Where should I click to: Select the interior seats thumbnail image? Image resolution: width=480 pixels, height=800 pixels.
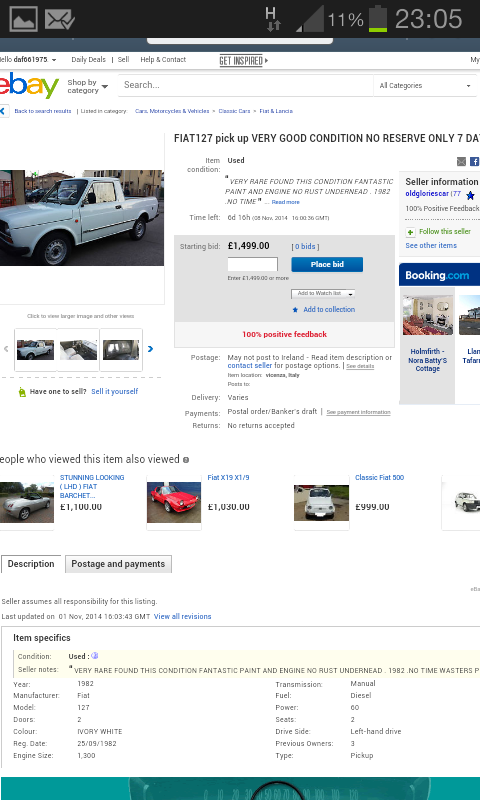pyautogui.click(x=78, y=350)
